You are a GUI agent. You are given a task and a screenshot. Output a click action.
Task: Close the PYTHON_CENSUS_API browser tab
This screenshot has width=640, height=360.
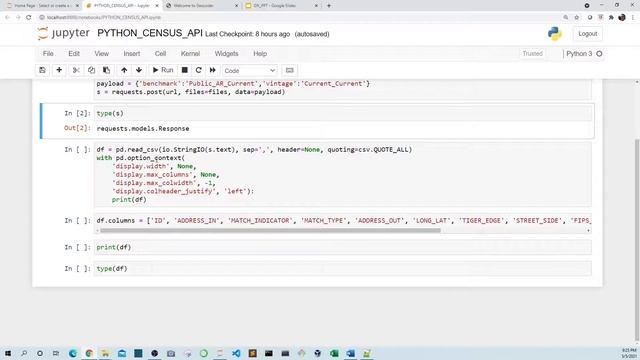coord(157,6)
